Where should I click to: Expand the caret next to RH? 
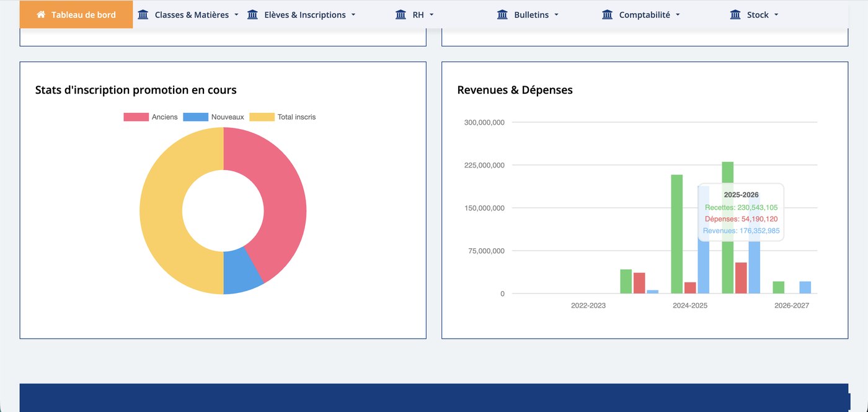pyautogui.click(x=432, y=15)
